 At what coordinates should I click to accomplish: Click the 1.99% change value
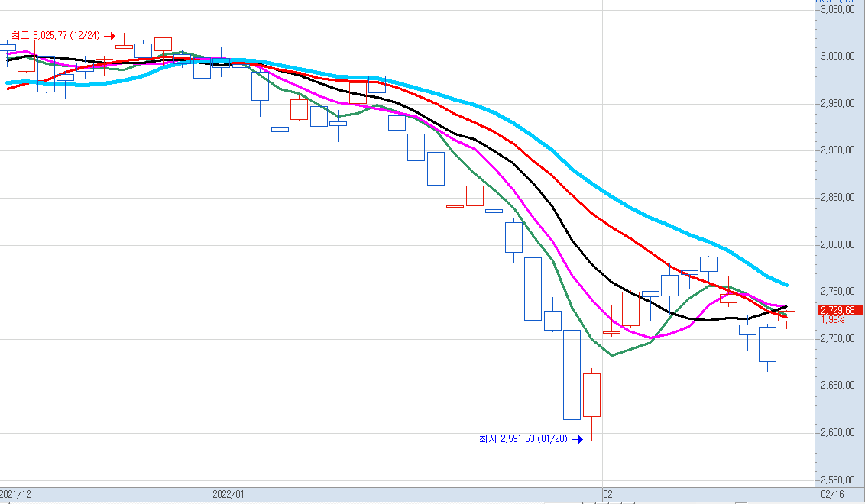coord(832,320)
